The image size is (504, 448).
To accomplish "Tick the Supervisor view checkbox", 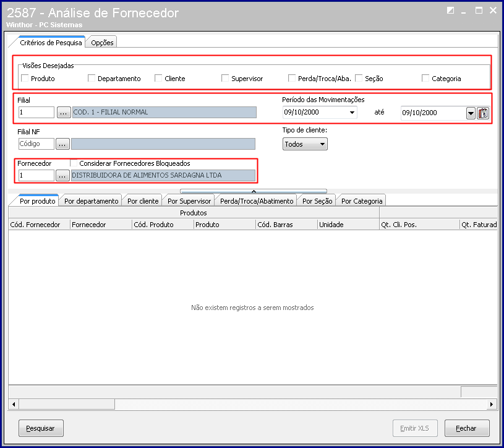I will pyautogui.click(x=225, y=78).
